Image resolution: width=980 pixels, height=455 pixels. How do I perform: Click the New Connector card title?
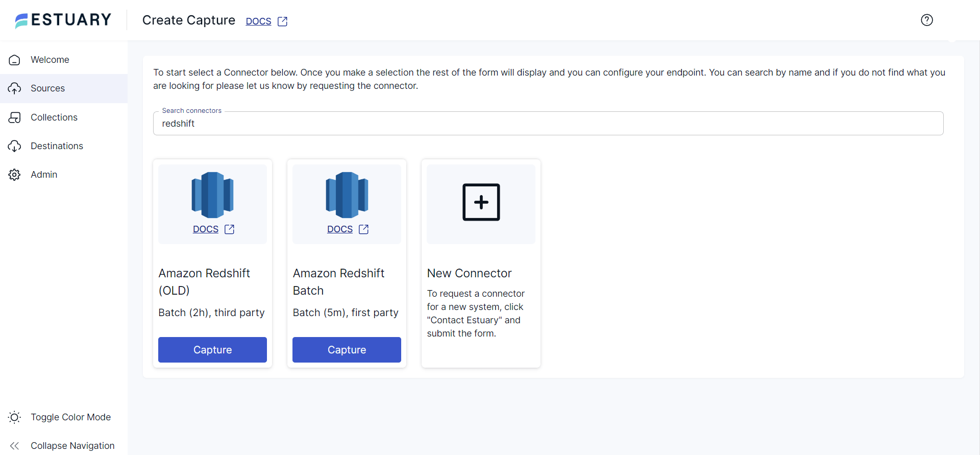[x=470, y=273]
